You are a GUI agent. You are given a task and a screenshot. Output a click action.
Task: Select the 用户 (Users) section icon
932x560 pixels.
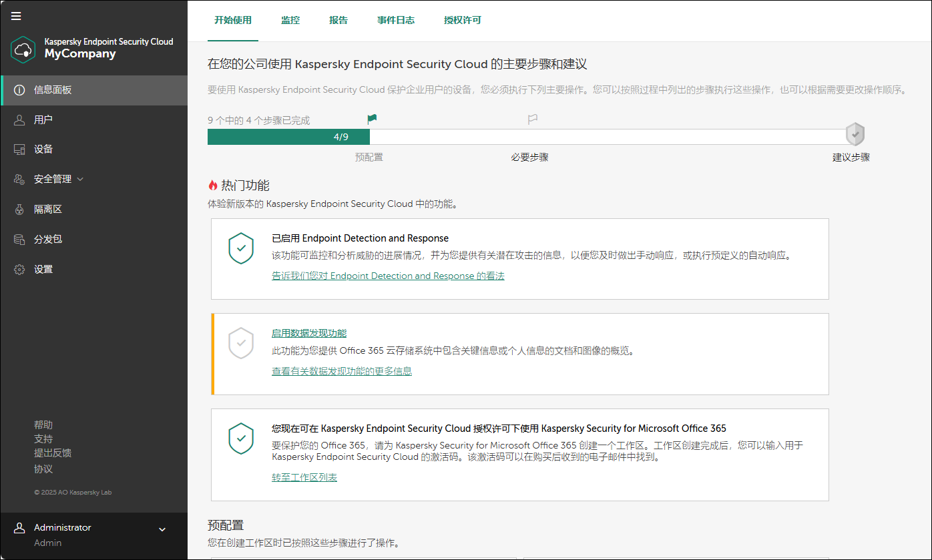click(19, 119)
